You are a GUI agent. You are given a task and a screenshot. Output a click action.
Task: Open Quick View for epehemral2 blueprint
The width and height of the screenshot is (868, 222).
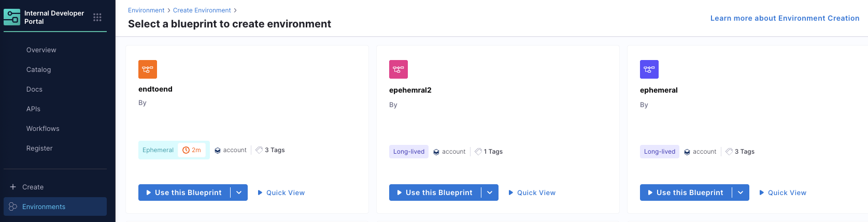coord(532,193)
